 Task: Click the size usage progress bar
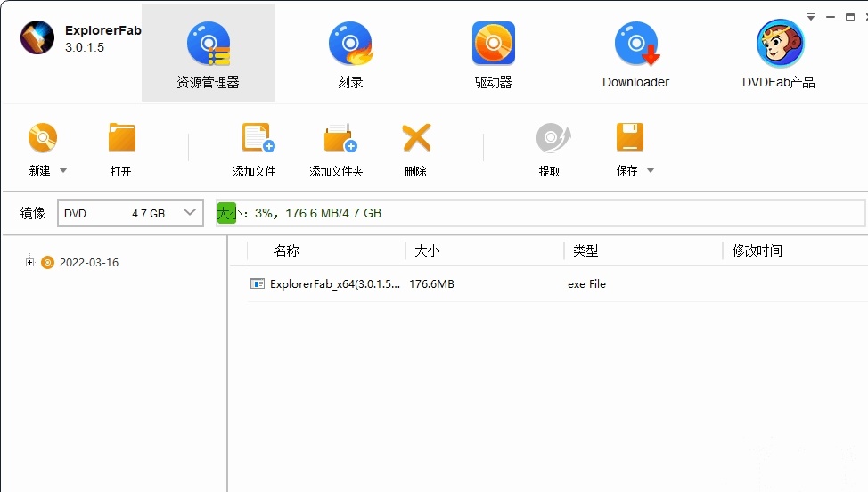click(539, 213)
